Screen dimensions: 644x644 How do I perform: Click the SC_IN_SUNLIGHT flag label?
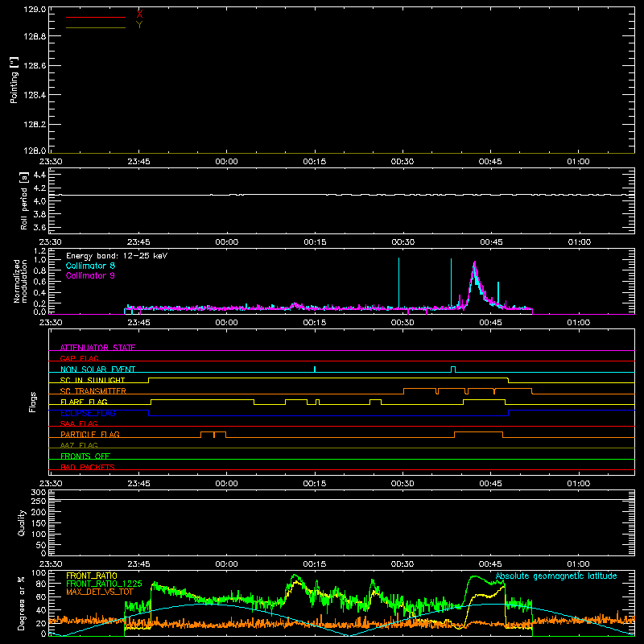click(93, 380)
